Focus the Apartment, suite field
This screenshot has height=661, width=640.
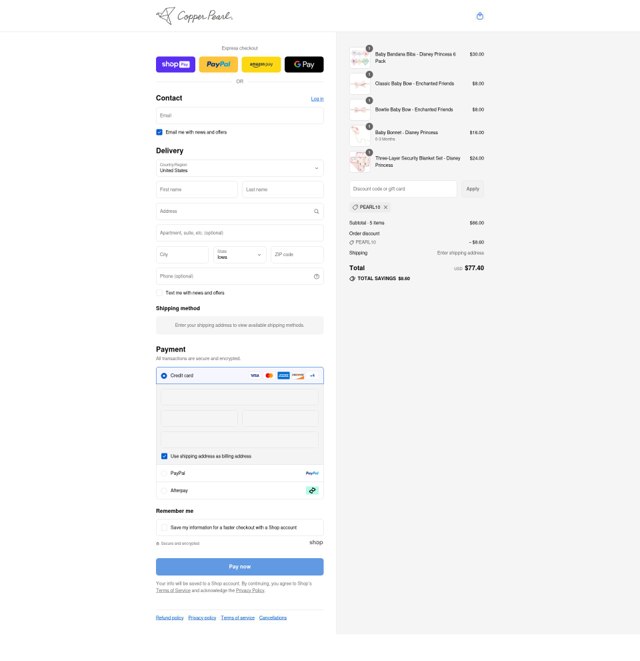tap(240, 233)
